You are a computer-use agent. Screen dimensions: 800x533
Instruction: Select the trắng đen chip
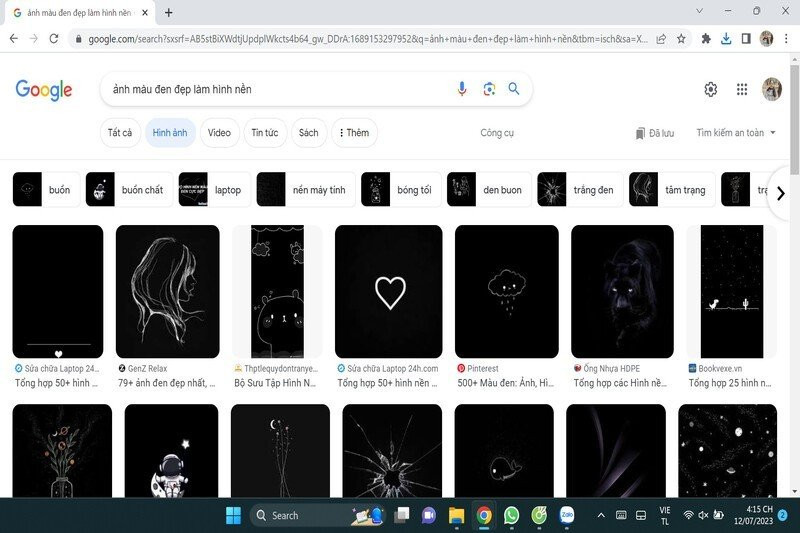click(x=580, y=190)
